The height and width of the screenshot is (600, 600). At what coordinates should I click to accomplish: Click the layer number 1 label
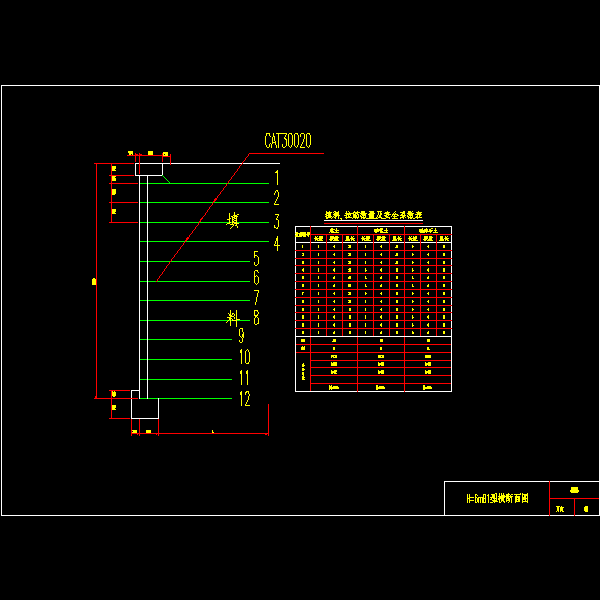(x=277, y=178)
